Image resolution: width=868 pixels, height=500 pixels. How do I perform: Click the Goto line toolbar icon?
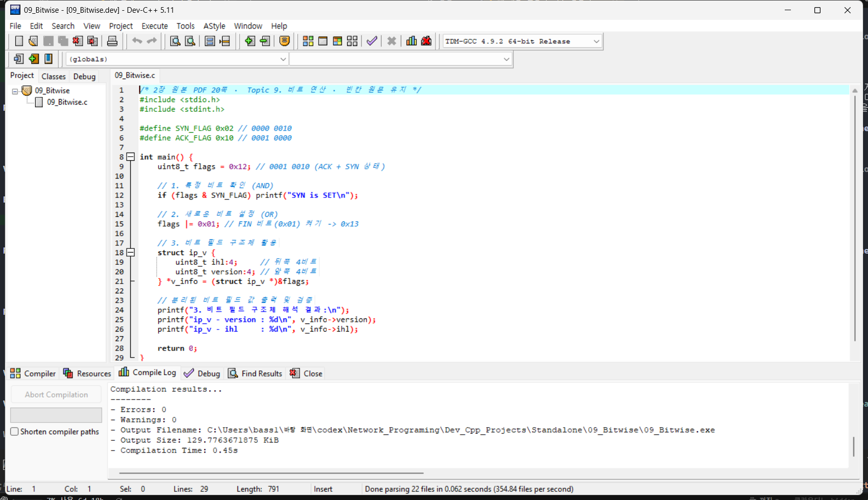pos(225,41)
